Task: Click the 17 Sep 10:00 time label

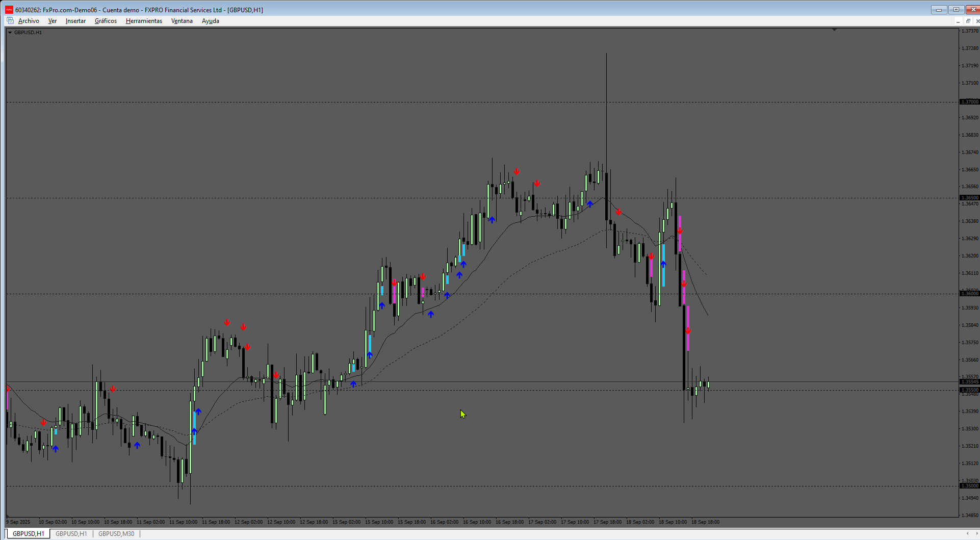Action: (575, 522)
